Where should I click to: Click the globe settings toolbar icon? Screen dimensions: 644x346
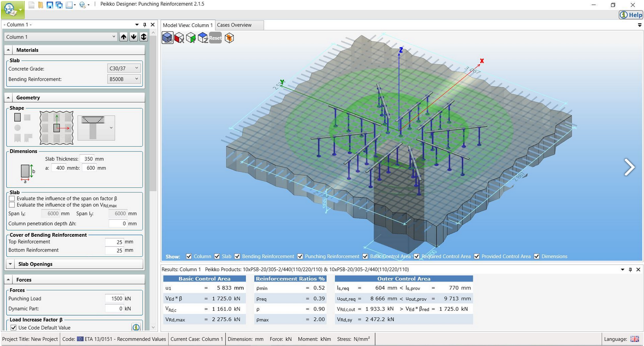coord(83,5)
